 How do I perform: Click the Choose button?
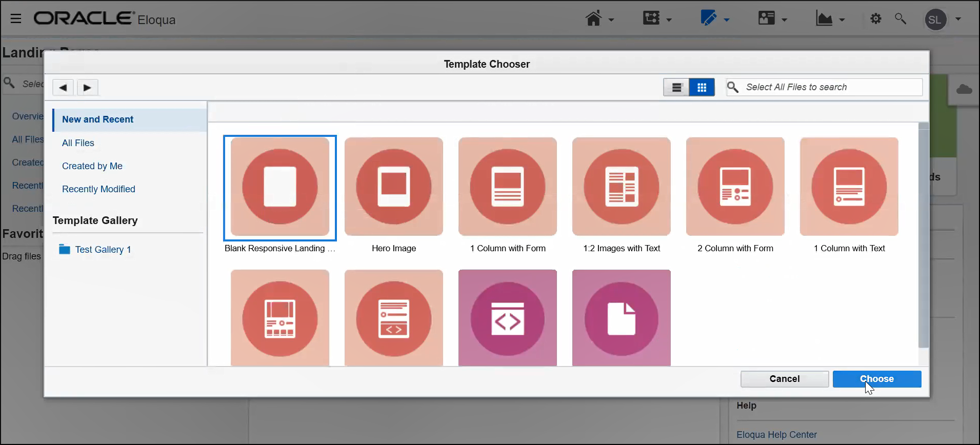click(877, 379)
